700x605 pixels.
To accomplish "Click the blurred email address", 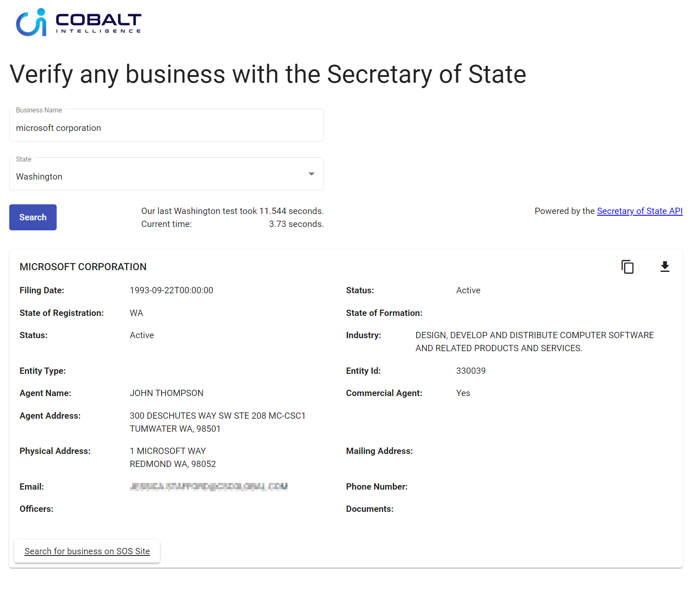I will (x=209, y=486).
